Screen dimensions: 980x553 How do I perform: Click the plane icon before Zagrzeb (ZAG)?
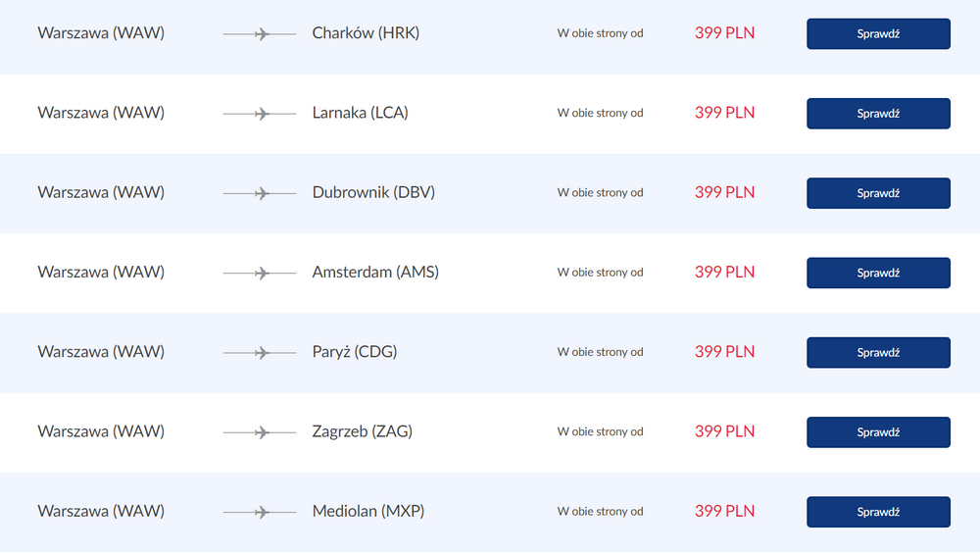pos(260,432)
